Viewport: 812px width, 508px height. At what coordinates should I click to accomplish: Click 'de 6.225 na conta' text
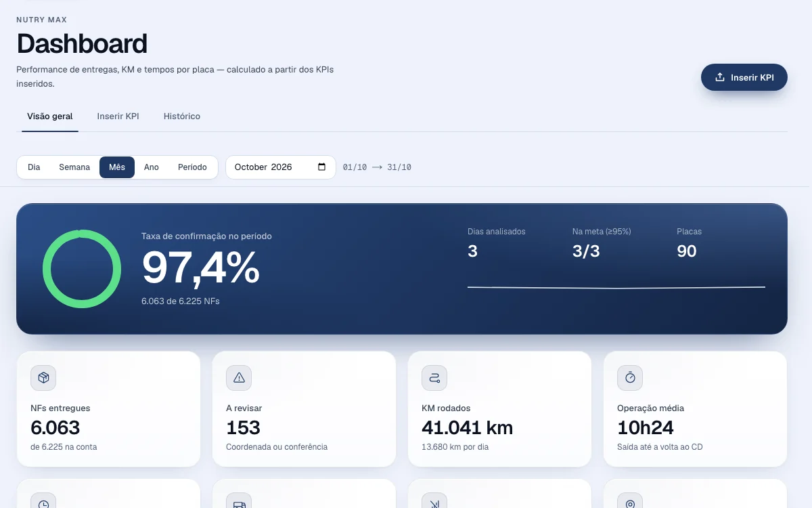pyautogui.click(x=64, y=447)
